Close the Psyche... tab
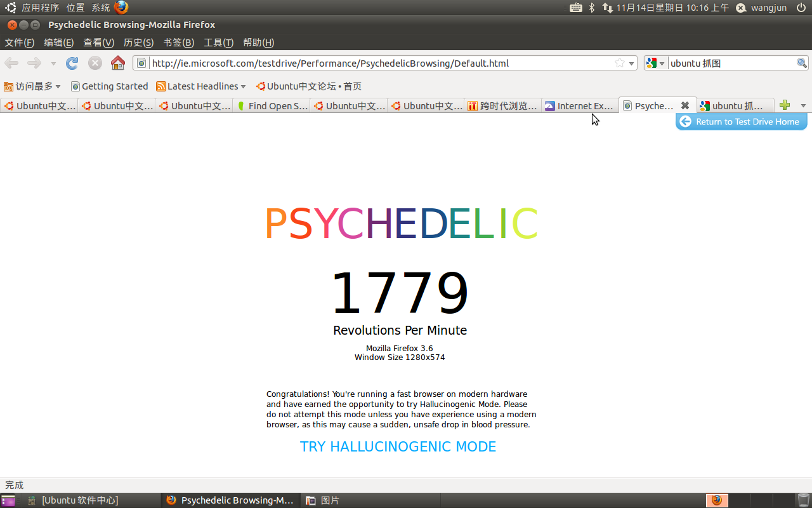This screenshot has height=508, width=812. tap(685, 105)
